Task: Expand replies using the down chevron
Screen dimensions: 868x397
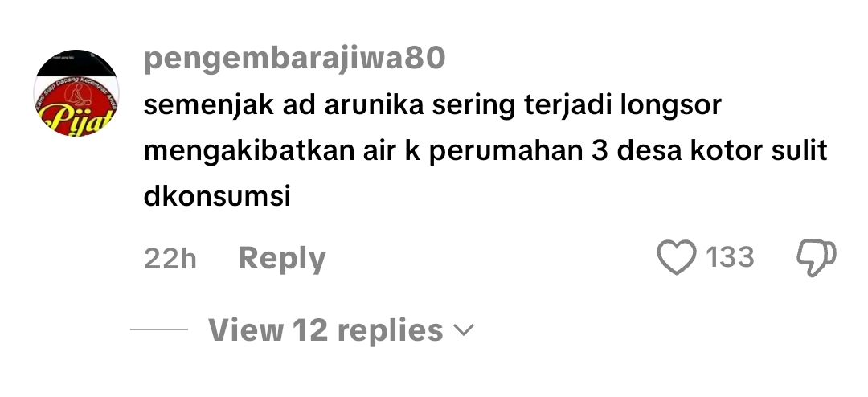Action: tap(464, 330)
